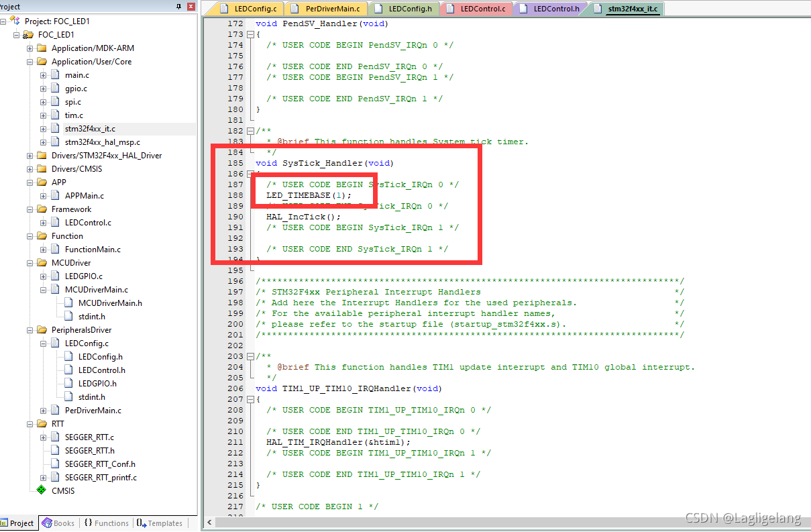Viewport: 811px width, 532px height.
Task: Collapse the LEDConfig.c include list
Action: 43,343
